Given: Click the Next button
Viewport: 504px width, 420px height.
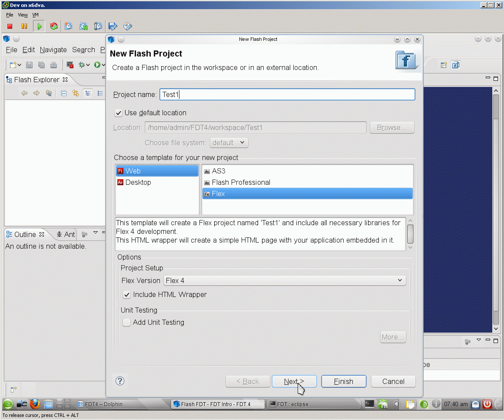Looking at the screenshot, I should (294, 381).
